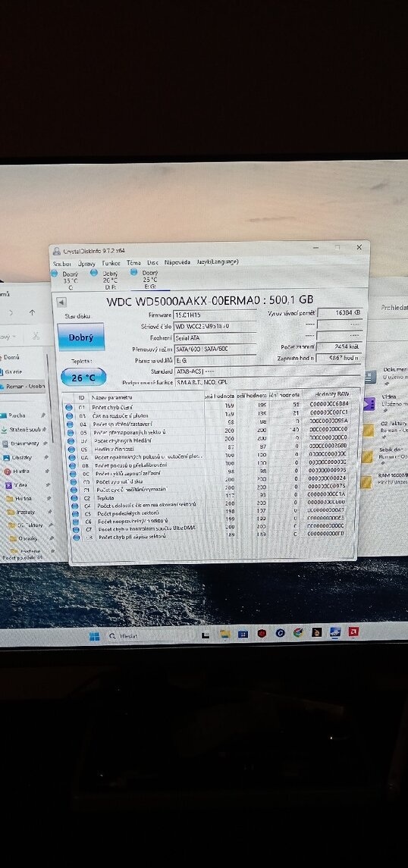The height and width of the screenshot is (868, 408).
Task: Click the previous disk arrow button
Action: coord(61,302)
